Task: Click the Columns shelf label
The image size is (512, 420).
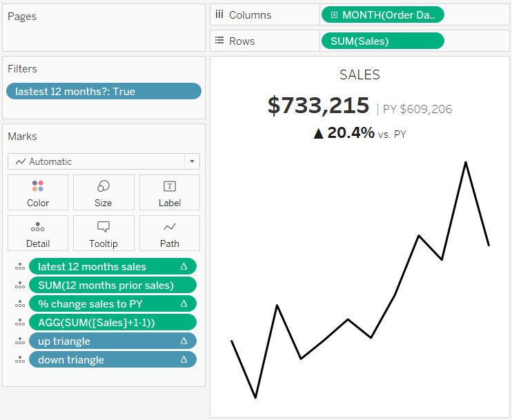Action: pos(250,15)
